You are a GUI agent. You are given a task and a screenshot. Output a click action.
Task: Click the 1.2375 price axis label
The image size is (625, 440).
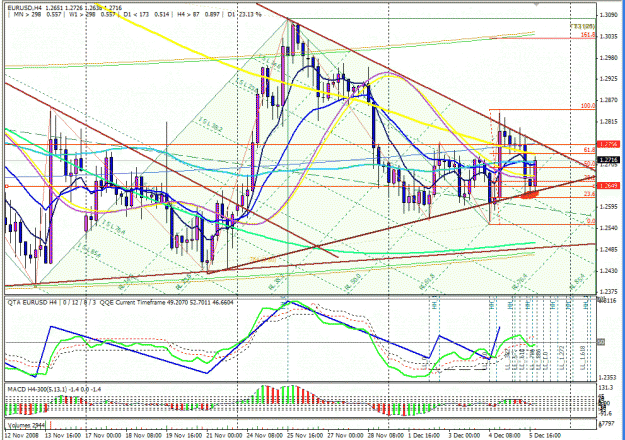tap(608, 291)
